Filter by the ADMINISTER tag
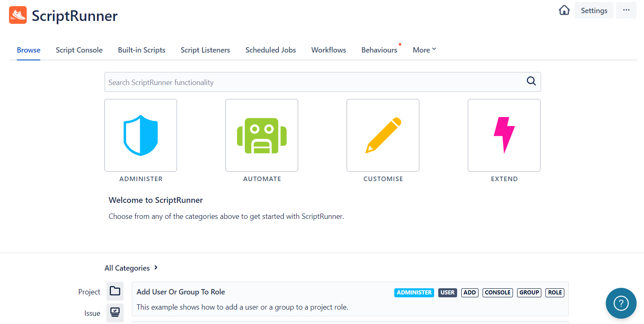This screenshot has width=644, height=324. point(414,292)
